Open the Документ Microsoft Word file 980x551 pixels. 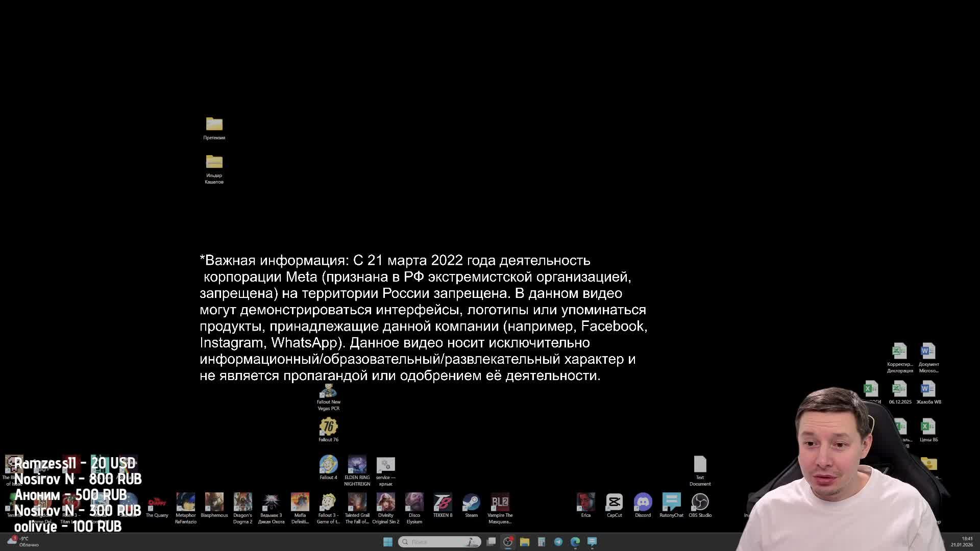tap(928, 352)
